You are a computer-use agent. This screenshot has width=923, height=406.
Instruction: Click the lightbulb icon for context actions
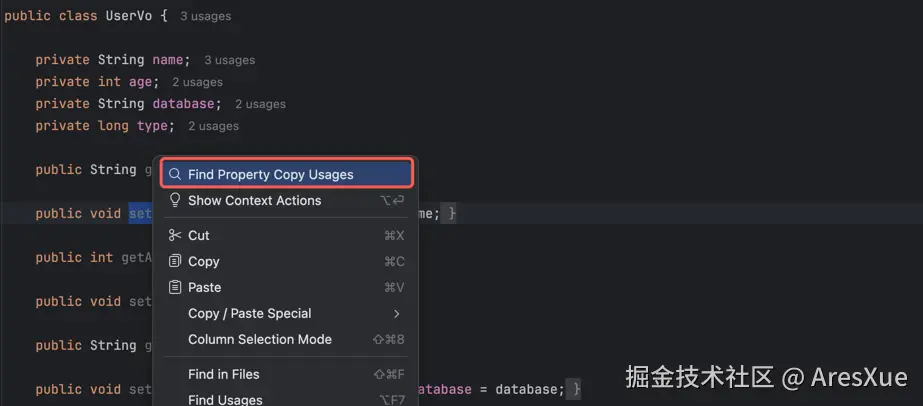175,200
